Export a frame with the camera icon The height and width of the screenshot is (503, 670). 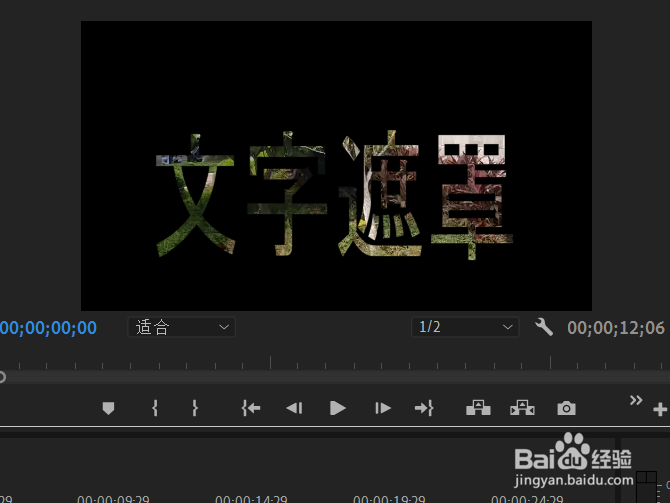(x=566, y=408)
